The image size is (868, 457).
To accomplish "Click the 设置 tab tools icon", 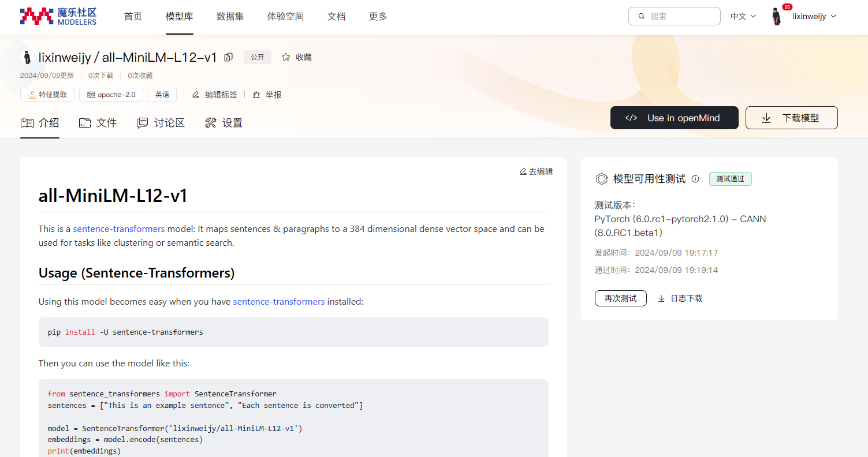I will point(211,122).
